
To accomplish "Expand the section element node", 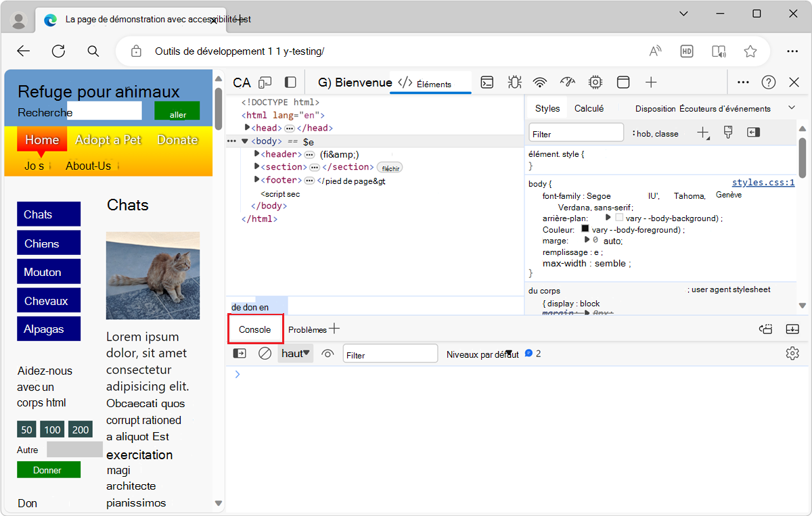I will coord(257,166).
